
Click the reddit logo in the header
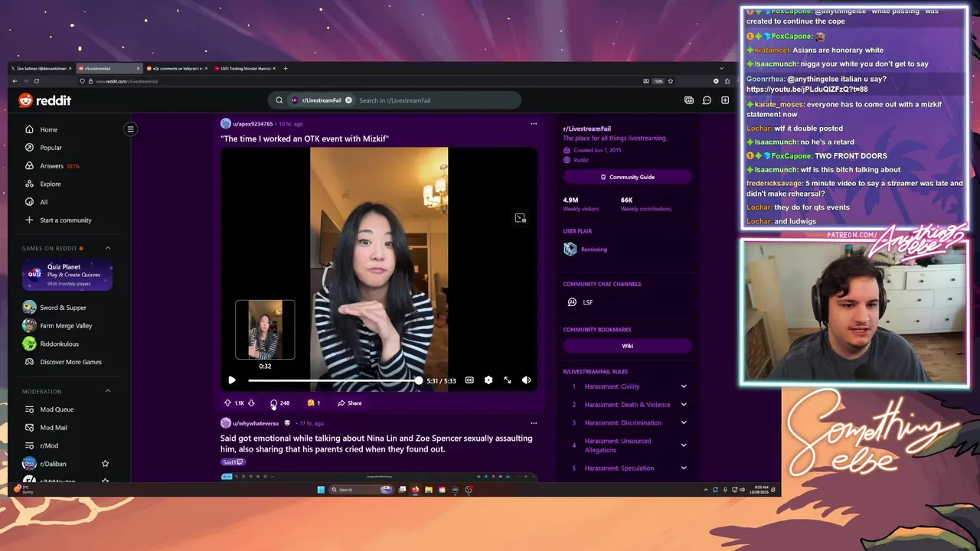click(44, 100)
